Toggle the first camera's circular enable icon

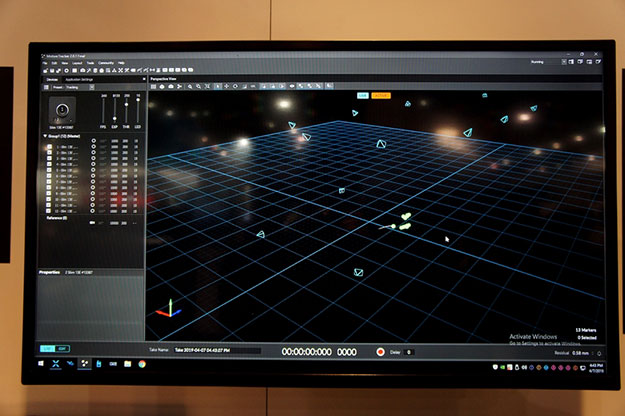(93, 146)
